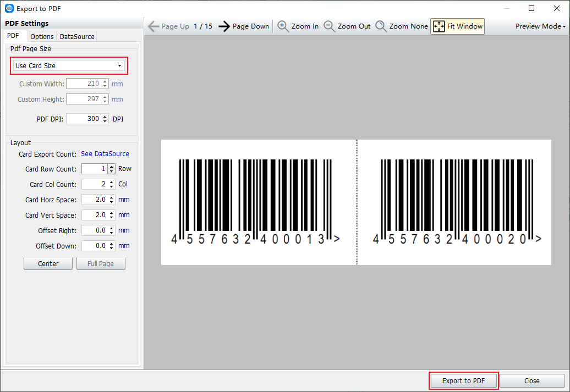
Task: Open the Pdf Page Size combo box
Action: pos(69,66)
